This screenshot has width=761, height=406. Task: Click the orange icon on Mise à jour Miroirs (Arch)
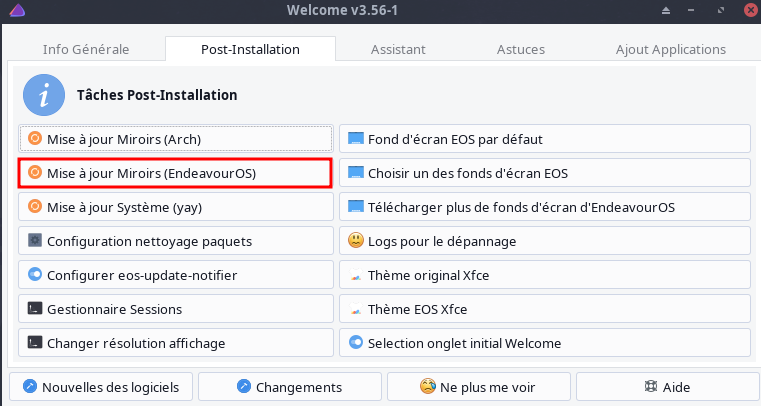[35, 139]
